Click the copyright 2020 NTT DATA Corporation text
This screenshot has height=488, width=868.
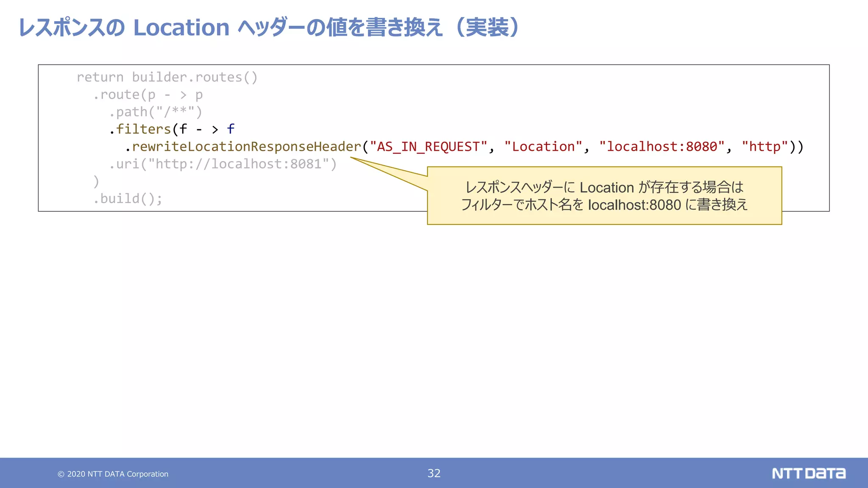click(113, 474)
